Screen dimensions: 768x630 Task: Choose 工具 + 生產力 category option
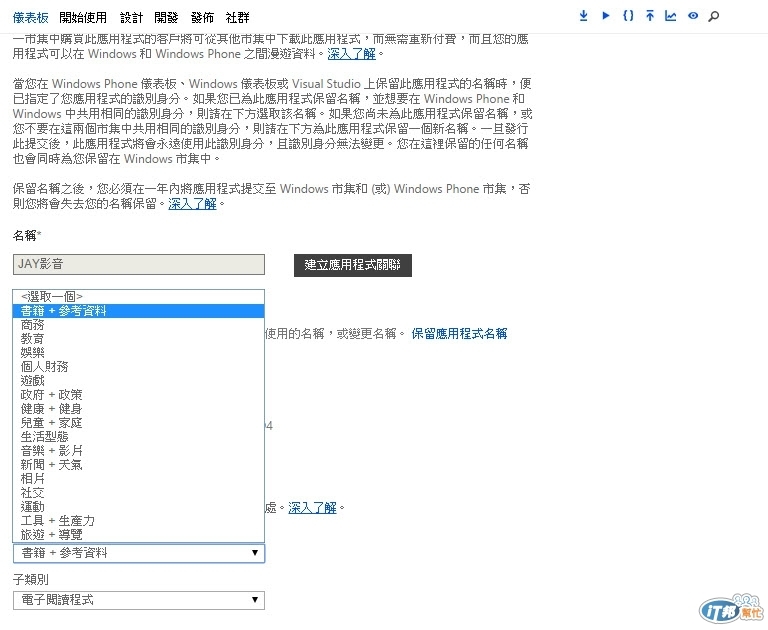point(139,521)
